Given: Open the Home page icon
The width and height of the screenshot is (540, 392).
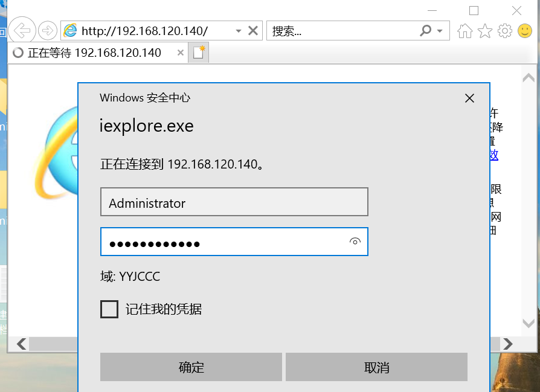Looking at the screenshot, I should click(464, 31).
